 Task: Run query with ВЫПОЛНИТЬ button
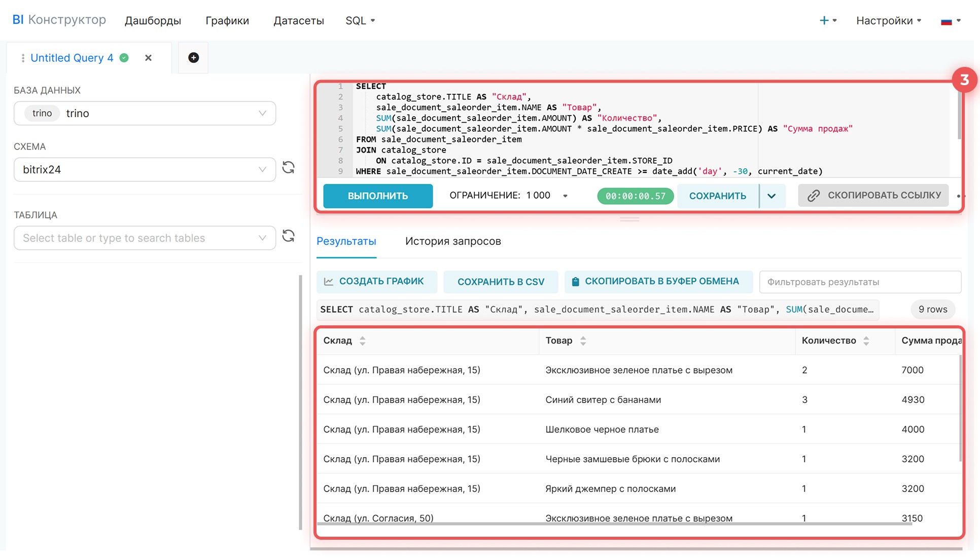(377, 196)
